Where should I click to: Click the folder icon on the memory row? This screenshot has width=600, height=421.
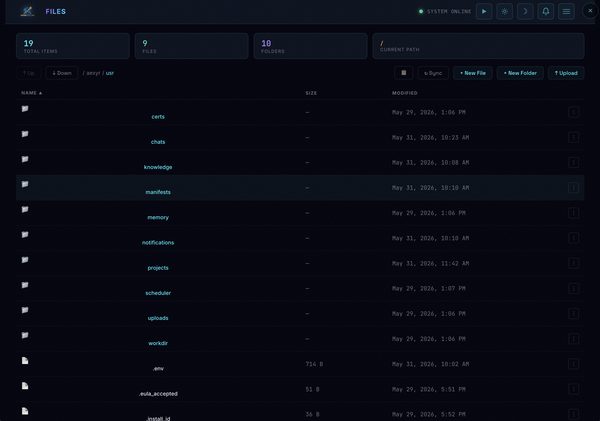point(25,209)
